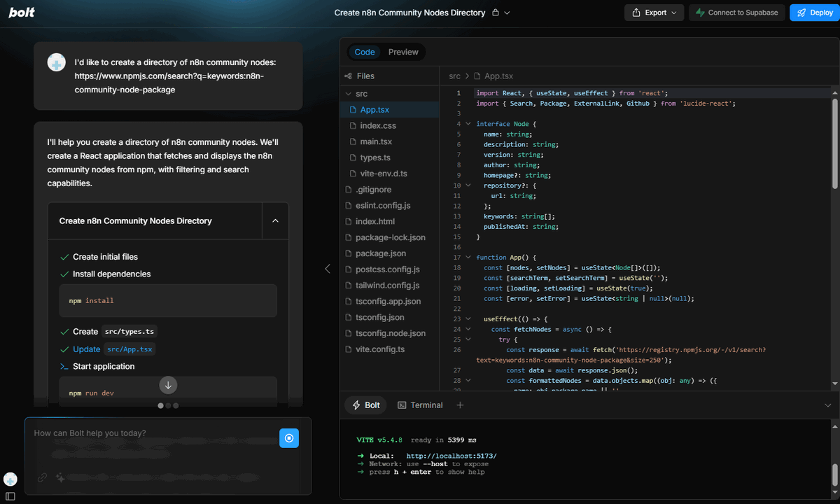Image resolution: width=840 pixels, height=504 pixels.
Task: Select the attach link icon in chat input
Action: 41,477
